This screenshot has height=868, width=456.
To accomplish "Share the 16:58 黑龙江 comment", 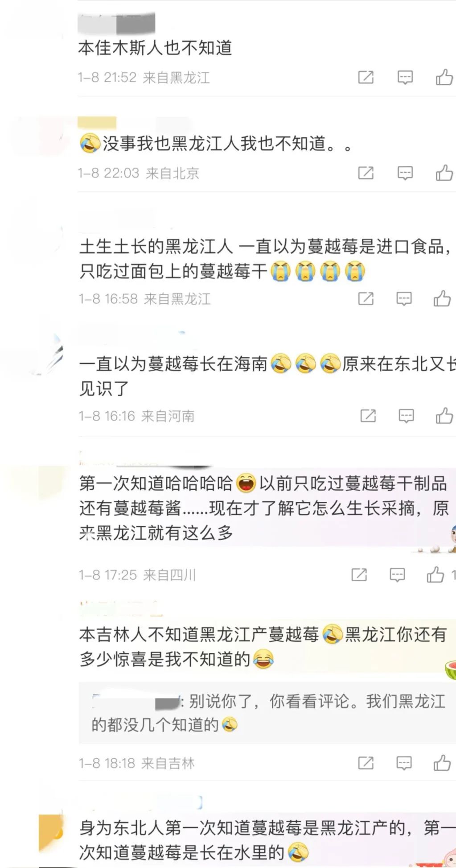I will [x=366, y=299].
